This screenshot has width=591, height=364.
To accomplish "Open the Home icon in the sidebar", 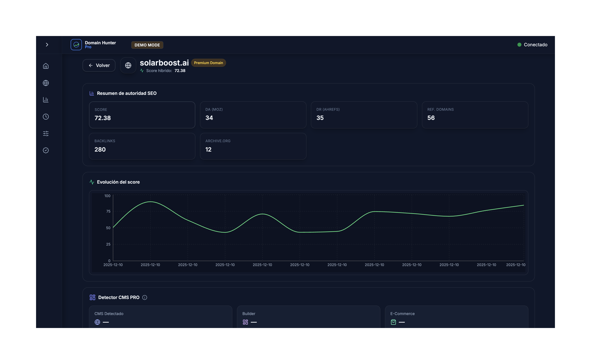I will (x=46, y=66).
